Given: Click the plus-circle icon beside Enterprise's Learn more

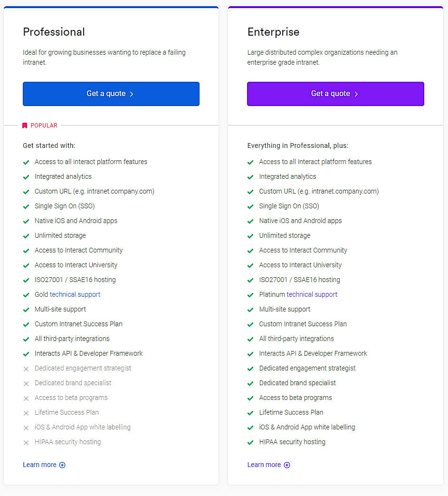Looking at the screenshot, I should point(286,465).
